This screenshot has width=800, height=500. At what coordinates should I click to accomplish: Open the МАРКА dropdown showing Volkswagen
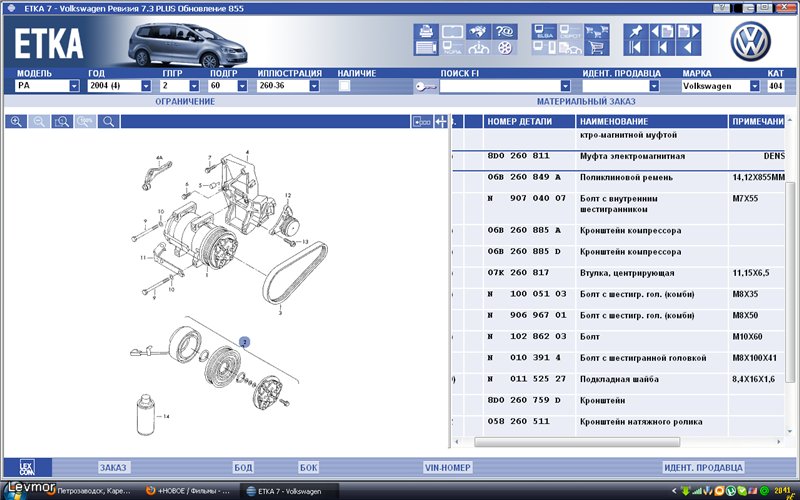point(755,86)
